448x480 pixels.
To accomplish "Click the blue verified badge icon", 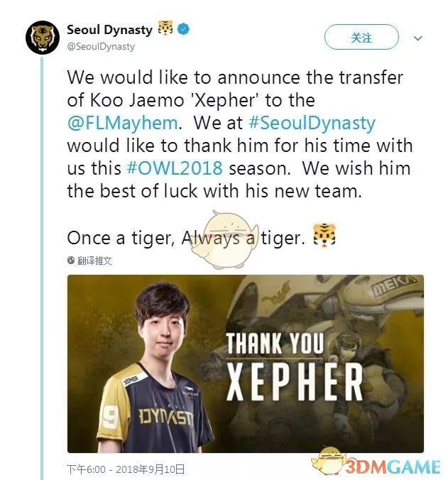I will click(x=183, y=29).
